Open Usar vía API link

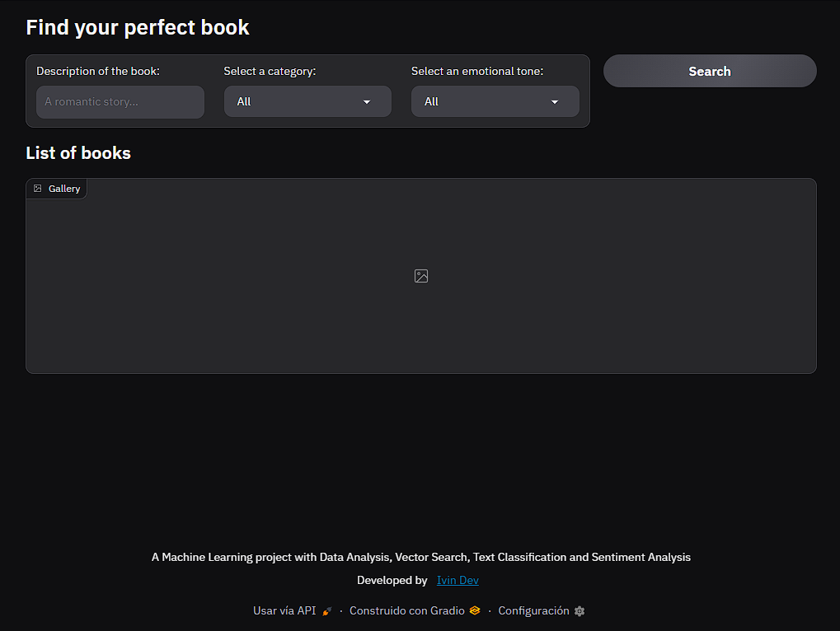click(x=293, y=610)
